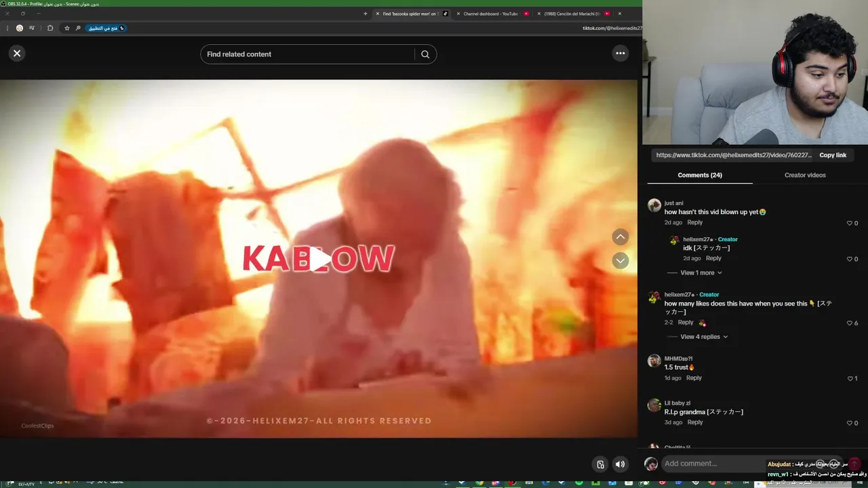Click the search magnifier icon
This screenshot has width=868, height=488.
425,54
